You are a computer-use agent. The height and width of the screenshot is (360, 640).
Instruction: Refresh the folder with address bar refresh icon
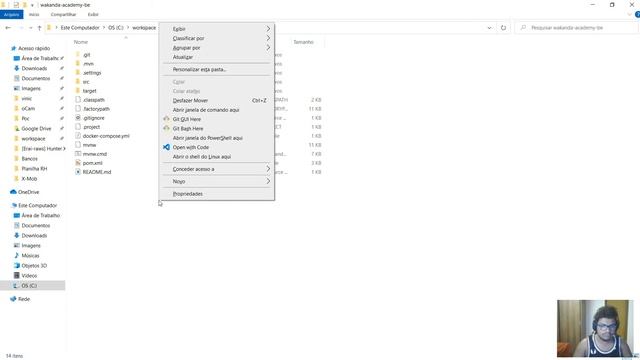[503, 28]
